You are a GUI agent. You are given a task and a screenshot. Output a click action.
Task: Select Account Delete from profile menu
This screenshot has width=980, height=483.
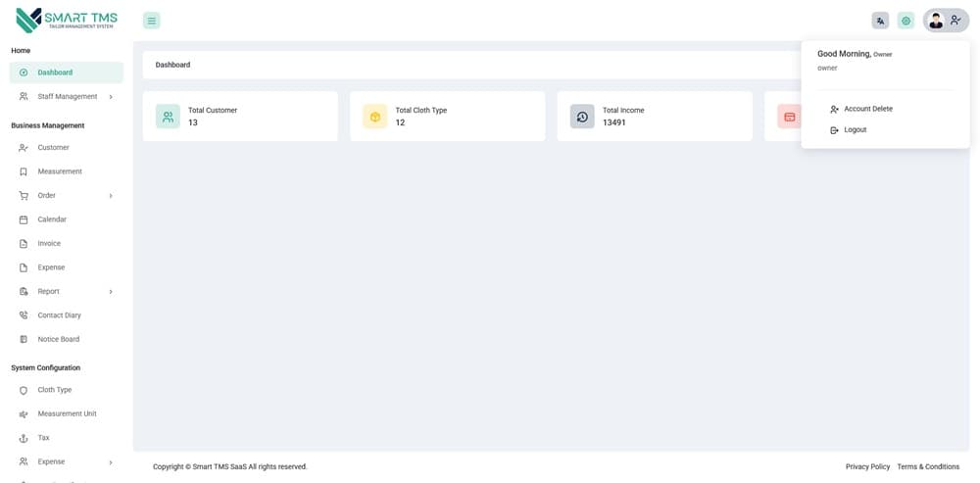[x=867, y=109]
